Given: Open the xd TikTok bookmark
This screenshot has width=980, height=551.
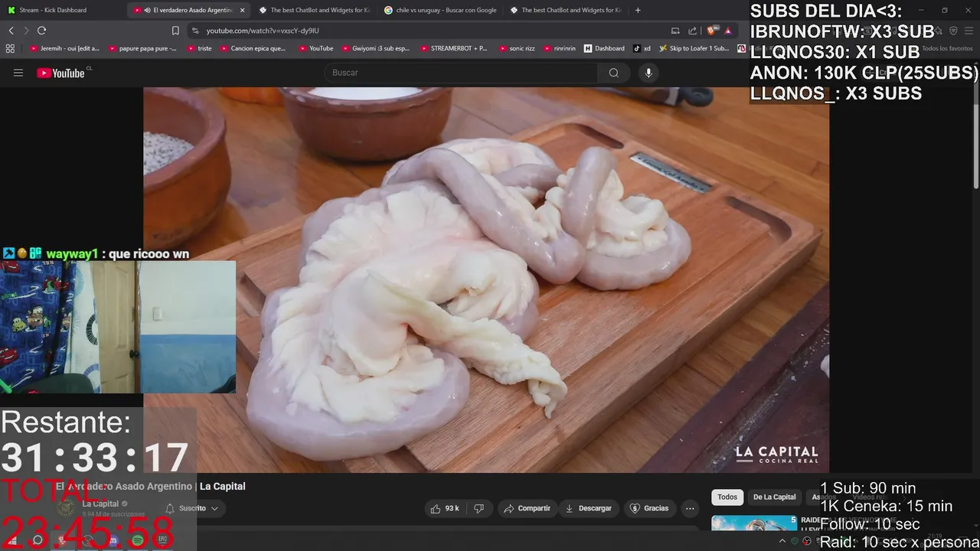Looking at the screenshot, I should (x=642, y=48).
